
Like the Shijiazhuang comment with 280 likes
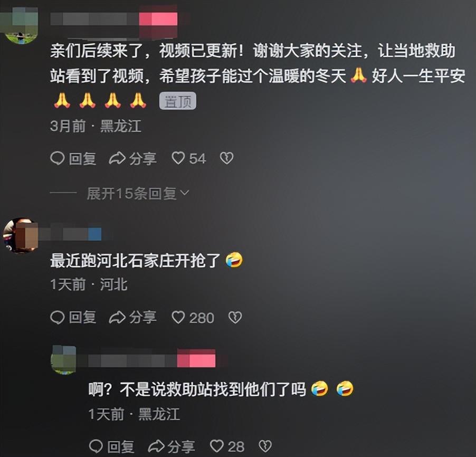193,318
